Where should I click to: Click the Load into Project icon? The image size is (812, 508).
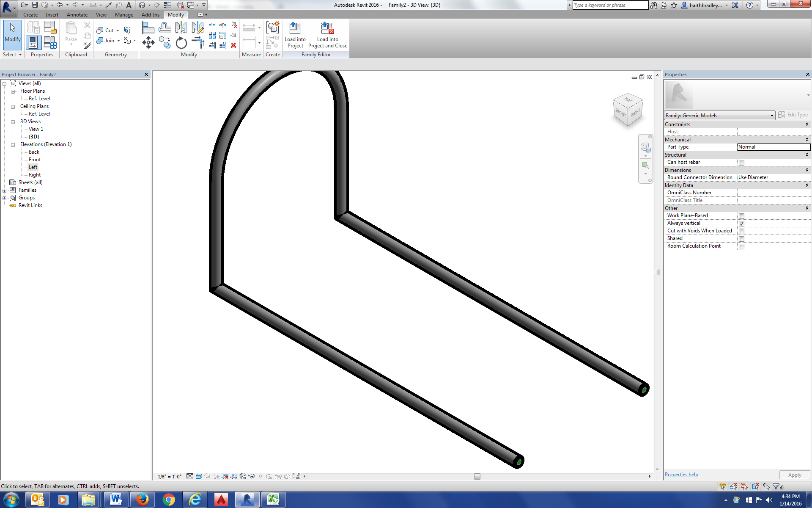294,28
